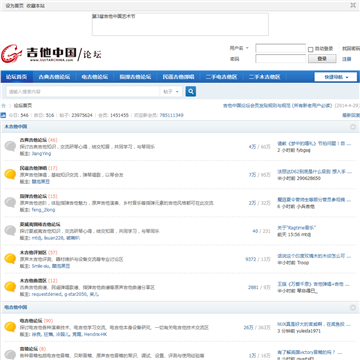This screenshot has width=360, height=360.
Task: Open moderator Hendrix-HK's profile
Action: click(95, 334)
